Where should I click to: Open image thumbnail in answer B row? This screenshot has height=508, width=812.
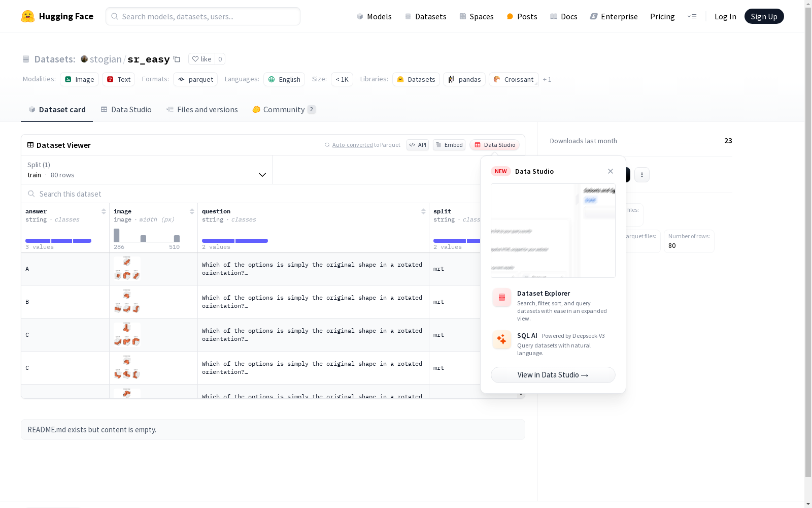pyautogui.click(x=127, y=302)
